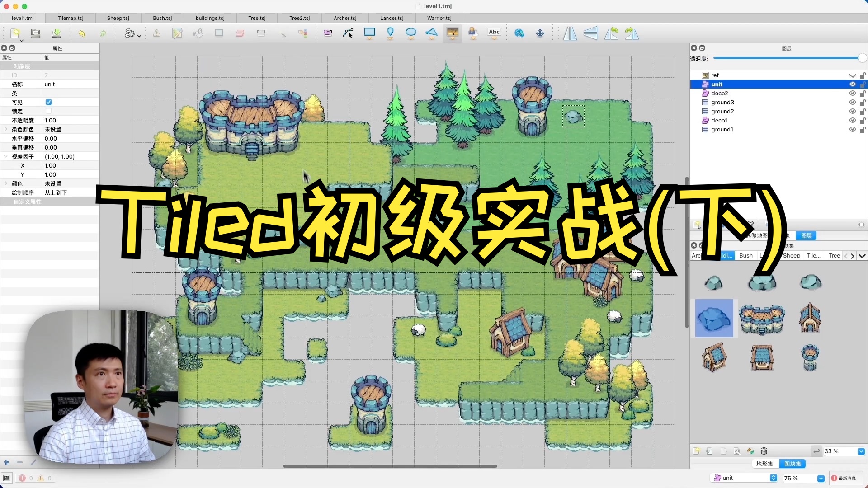Toggle the 锁定 locked checkbox
The width and height of the screenshot is (868, 488).
click(x=48, y=111)
